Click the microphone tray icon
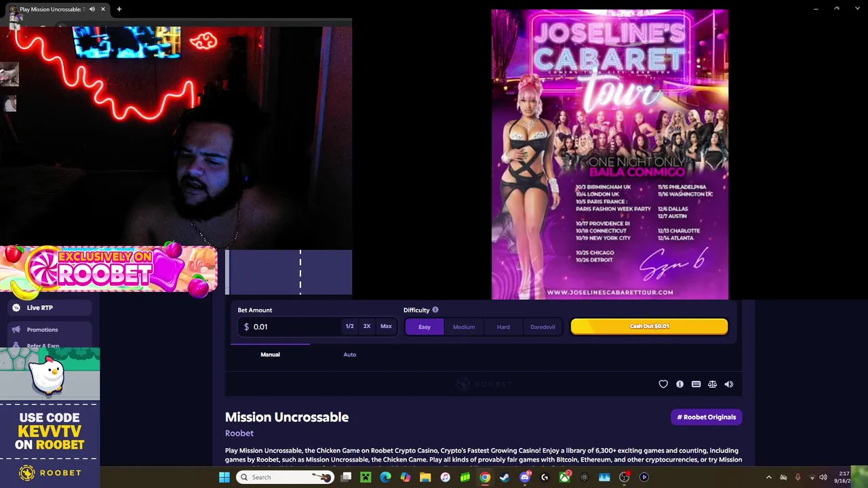This screenshot has height=488, width=868. tap(797, 477)
